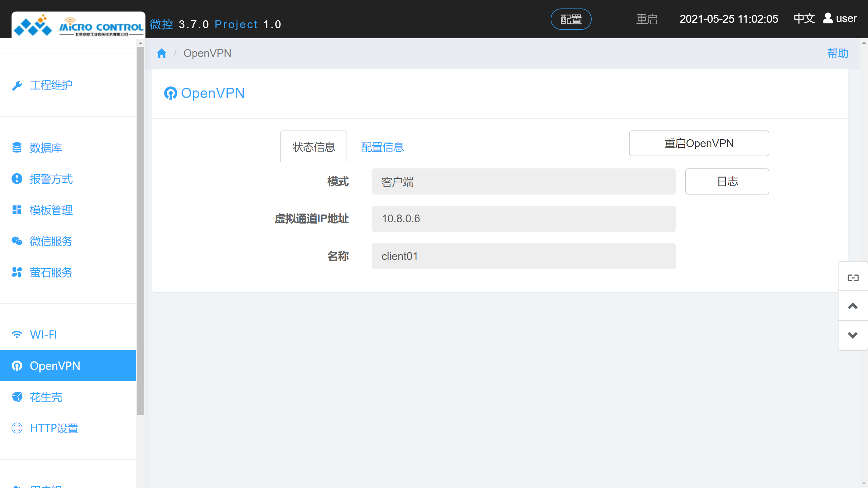The height and width of the screenshot is (488, 868).
Task: Select the 数据库 database icon
Action: point(17,148)
